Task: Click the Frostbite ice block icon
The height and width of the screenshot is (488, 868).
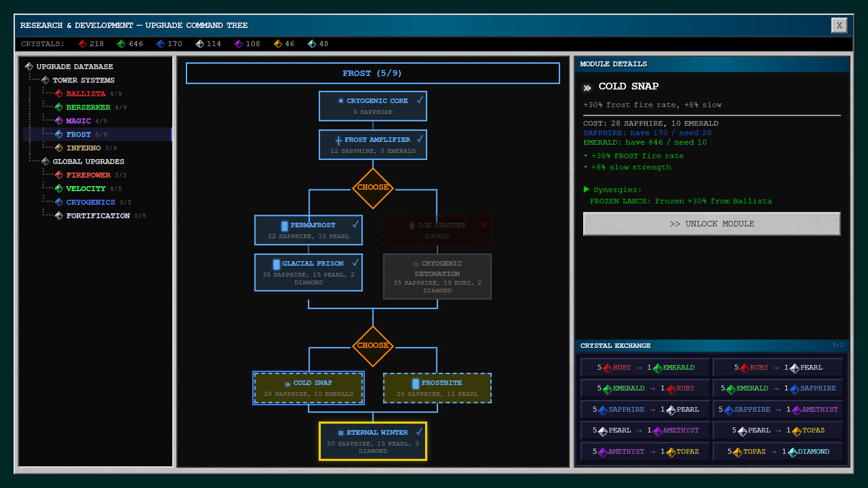Action: click(x=415, y=383)
